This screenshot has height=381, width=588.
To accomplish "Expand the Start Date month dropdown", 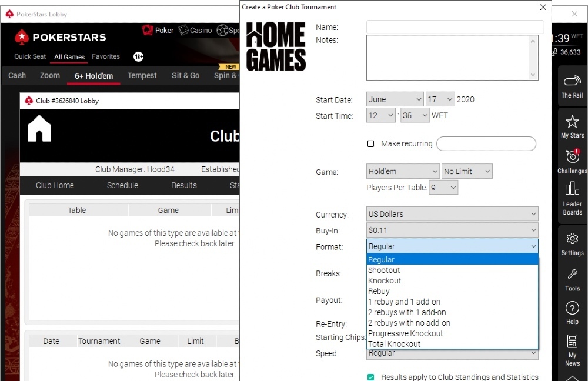I will (395, 99).
